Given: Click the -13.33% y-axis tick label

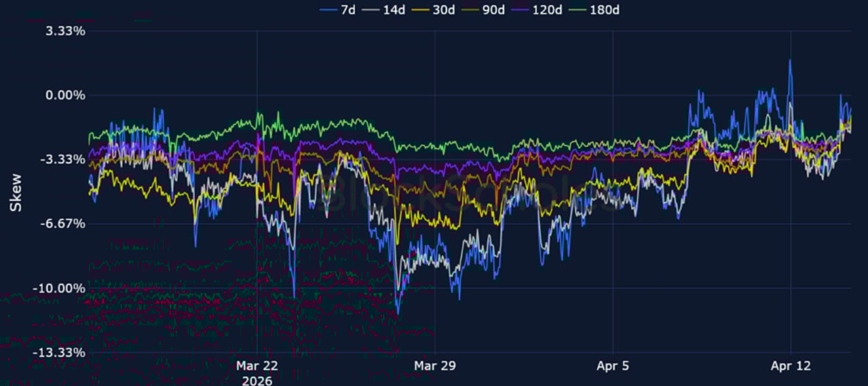Looking at the screenshot, I should 61,353.
